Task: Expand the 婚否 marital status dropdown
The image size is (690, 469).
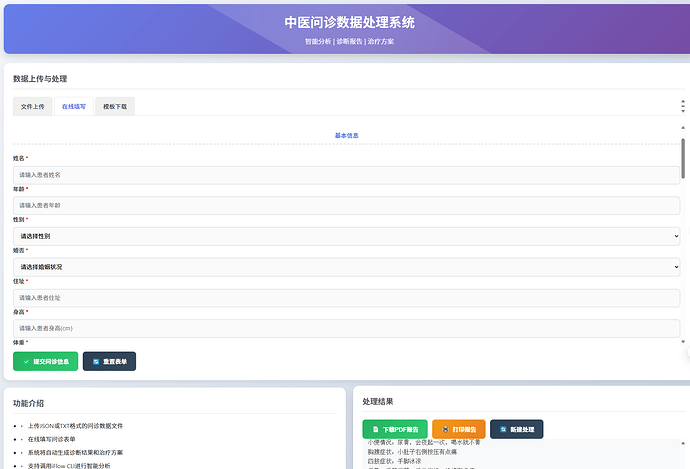Action: click(x=346, y=267)
